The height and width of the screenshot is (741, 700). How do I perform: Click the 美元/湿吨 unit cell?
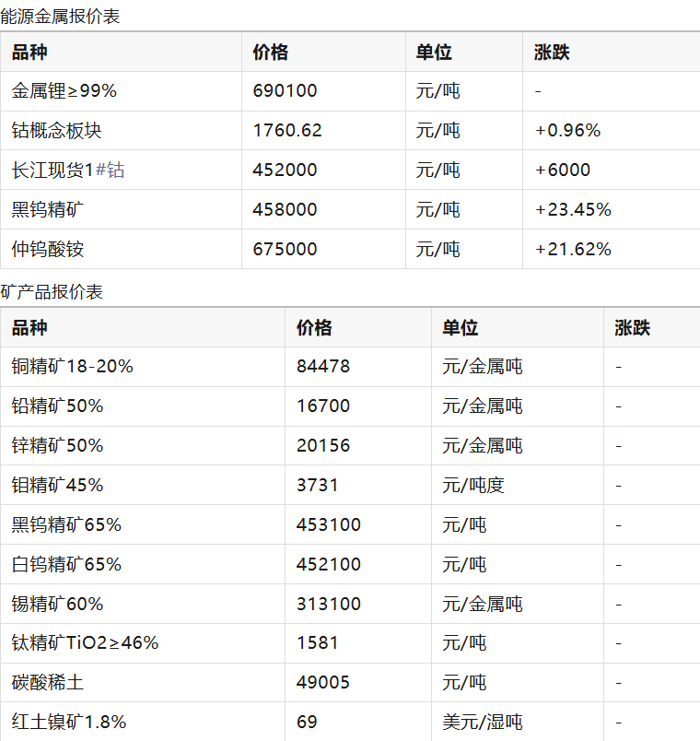[483, 723]
